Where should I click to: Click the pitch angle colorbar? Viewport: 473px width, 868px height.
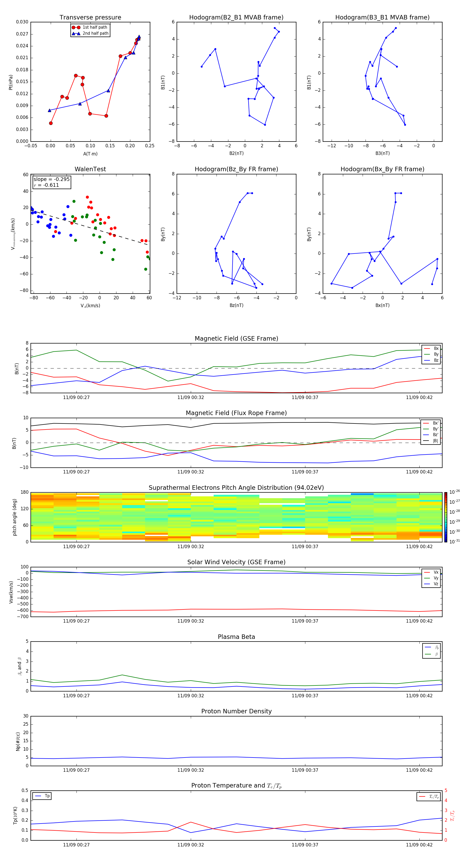446,517
